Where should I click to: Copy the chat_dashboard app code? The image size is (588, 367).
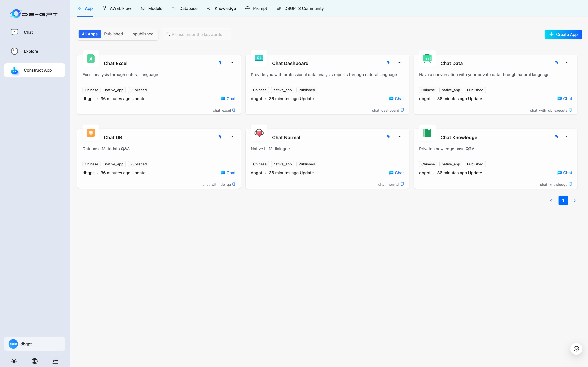pos(402,110)
